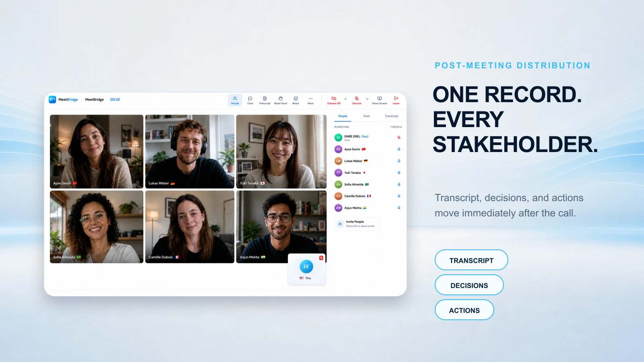Open the More options menu

pyautogui.click(x=310, y=100)
